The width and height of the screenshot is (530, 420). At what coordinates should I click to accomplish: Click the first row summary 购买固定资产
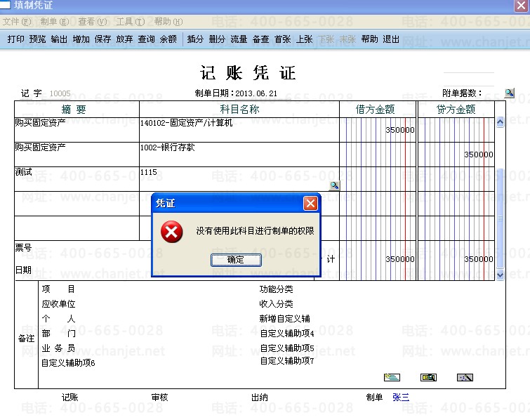[40, 122]
